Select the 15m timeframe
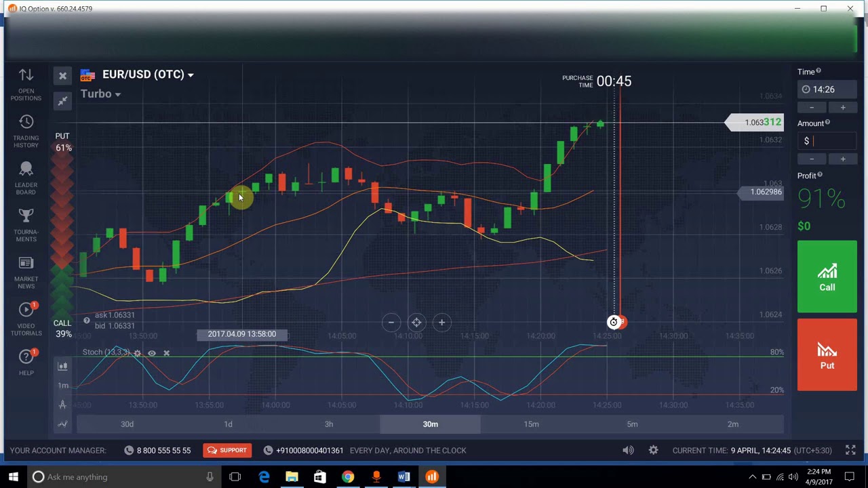868x488 pixels. tap(531, 424)
